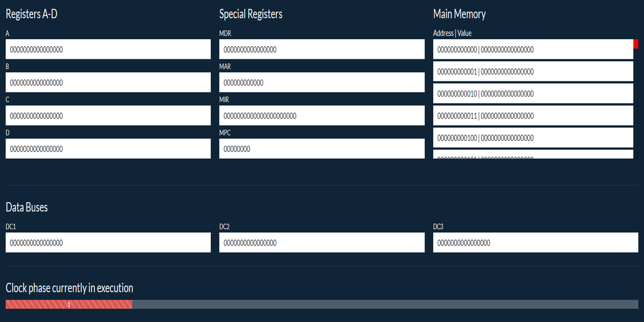Select the register B value field

pos(108,82)
